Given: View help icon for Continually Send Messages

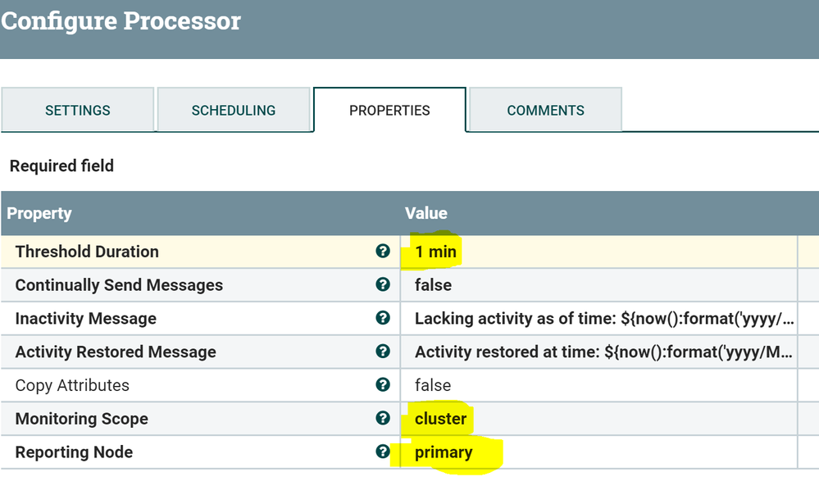Looking at the screenshot, I should 382,285.
